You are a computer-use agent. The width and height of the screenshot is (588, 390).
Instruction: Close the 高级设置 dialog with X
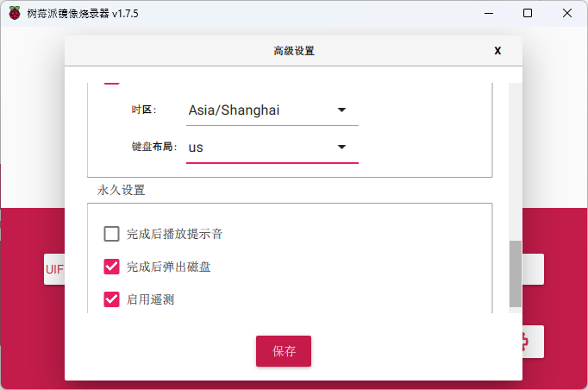pyautogui.click(x=497, y=51)
